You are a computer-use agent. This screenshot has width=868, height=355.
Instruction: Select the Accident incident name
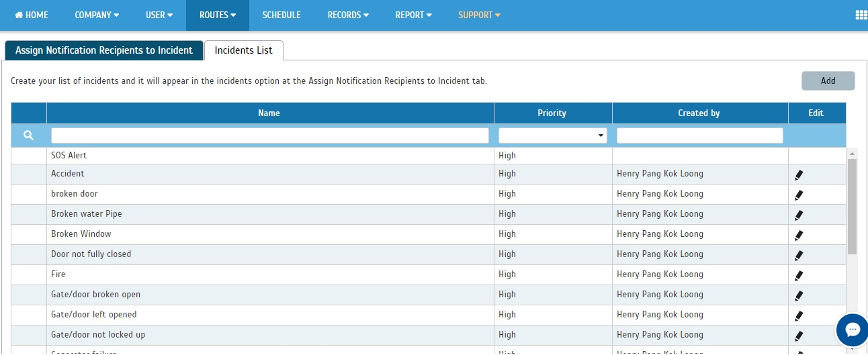coord(68,173)
